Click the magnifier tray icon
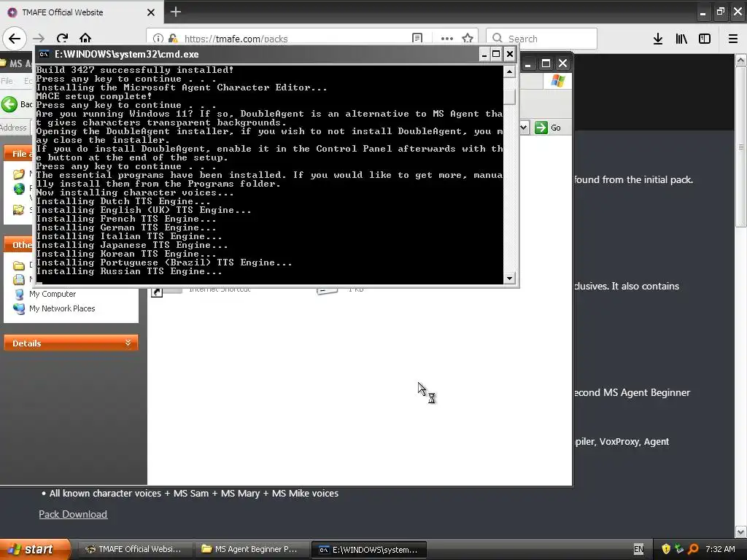Viewport: 747px width, 560px height. tap(693, 550)
